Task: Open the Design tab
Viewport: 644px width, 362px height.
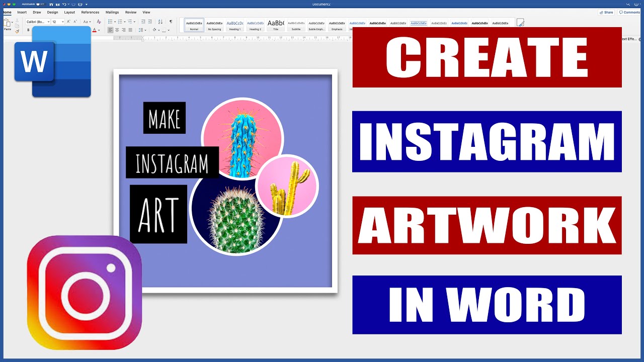Action: pyautogui.click(x=52, y=12)
